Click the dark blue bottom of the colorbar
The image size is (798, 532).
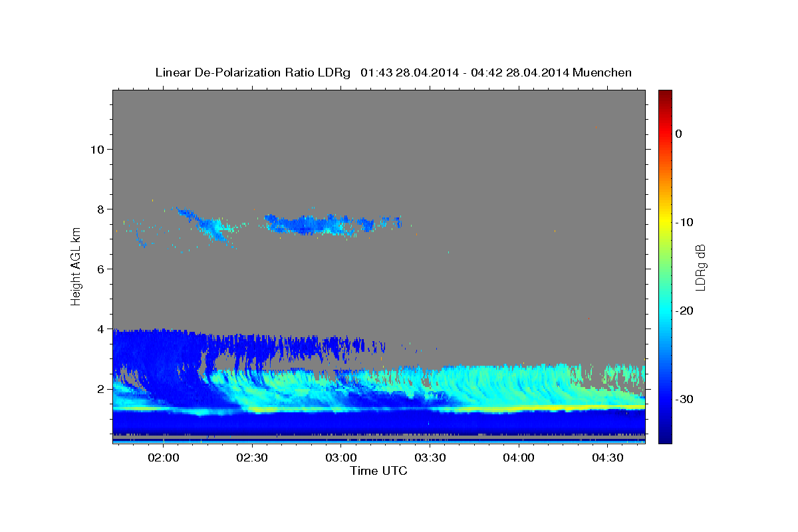665,437
